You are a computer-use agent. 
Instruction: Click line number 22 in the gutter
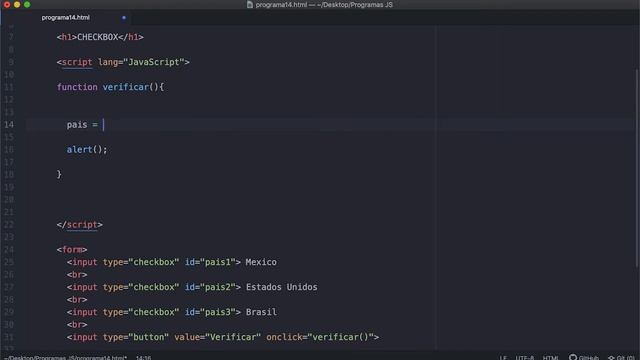(9, 224)
